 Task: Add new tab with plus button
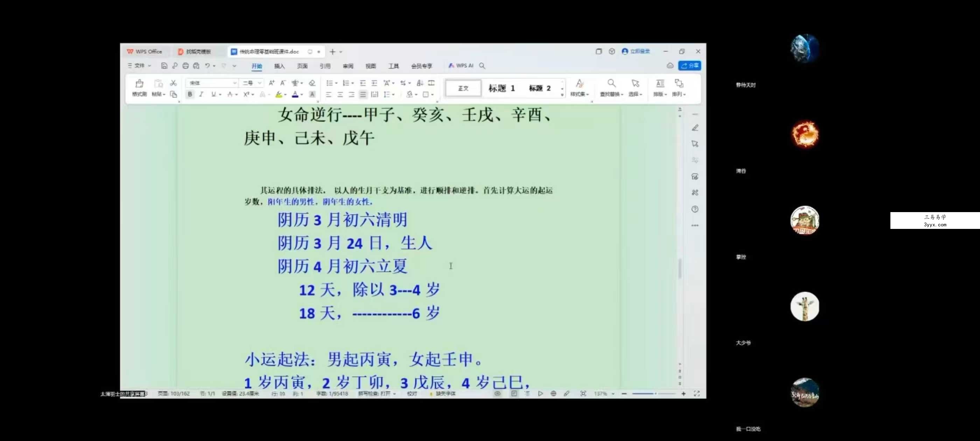coord(332,52)
